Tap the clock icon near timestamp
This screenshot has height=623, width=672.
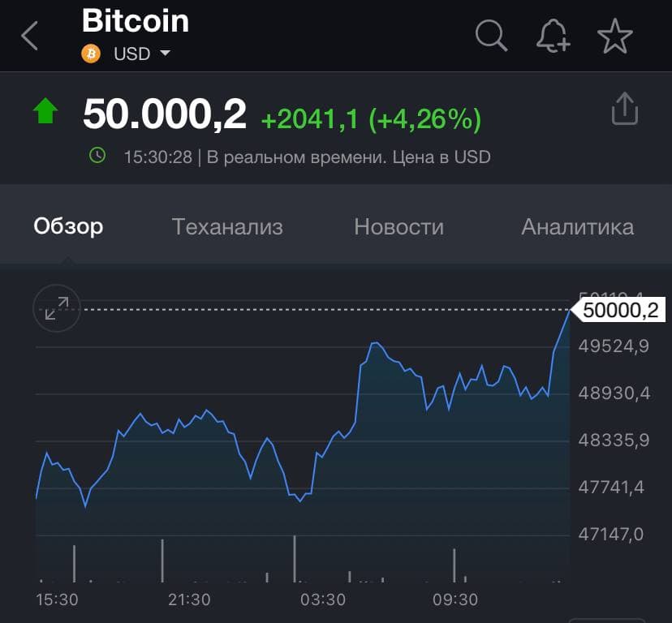click(97, 156)
